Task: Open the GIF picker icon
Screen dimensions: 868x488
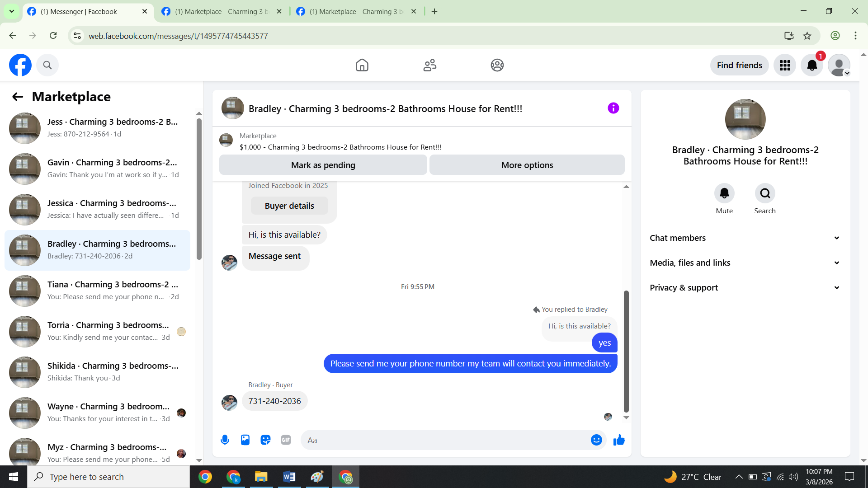Action: pos(286,440)
